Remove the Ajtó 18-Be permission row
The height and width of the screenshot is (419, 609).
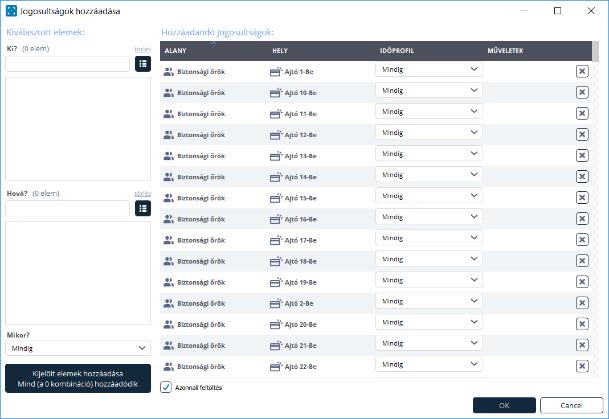coord(582,261)
